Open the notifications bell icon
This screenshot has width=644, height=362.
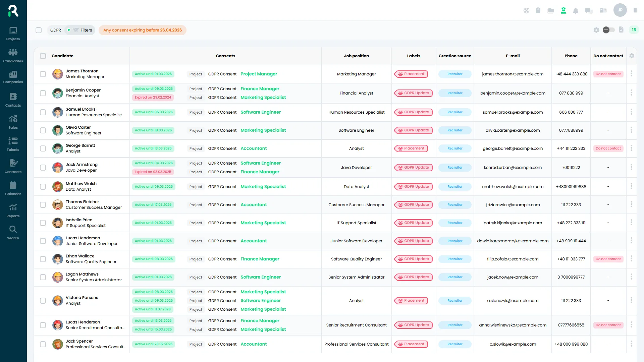click(x=576, y=11)
